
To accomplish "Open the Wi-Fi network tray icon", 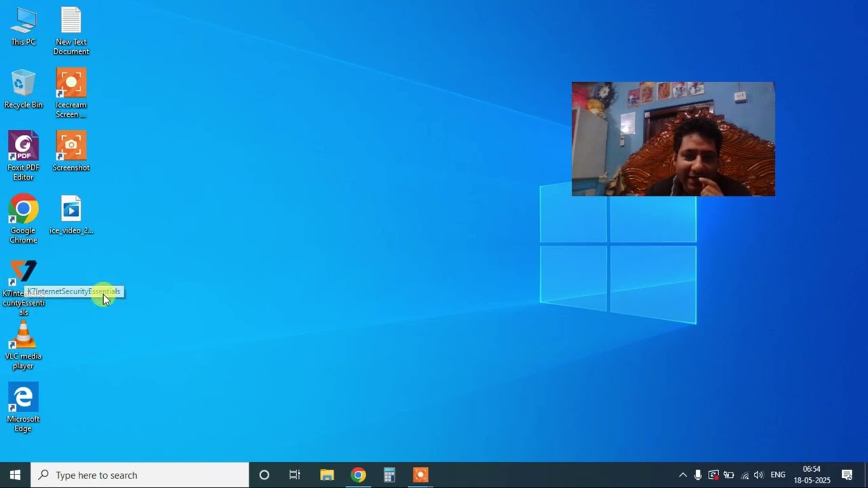I will click(745, 475).
